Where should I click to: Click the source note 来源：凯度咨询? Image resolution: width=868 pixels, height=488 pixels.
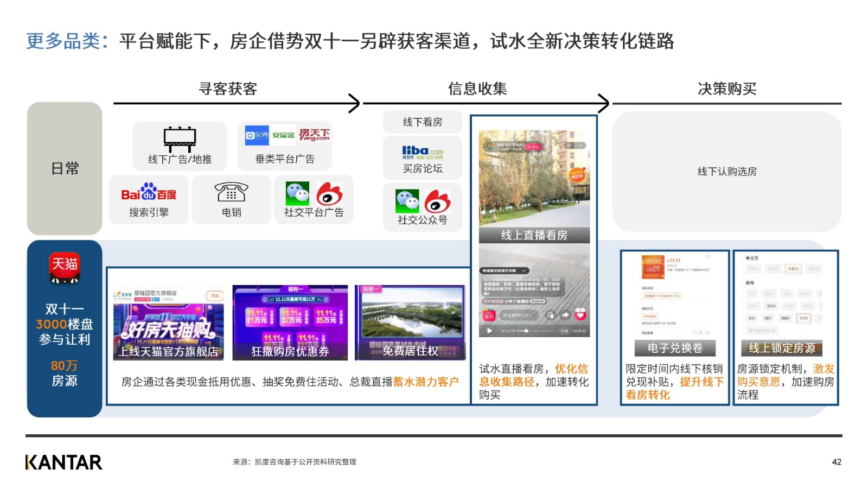tap(295, 462)
